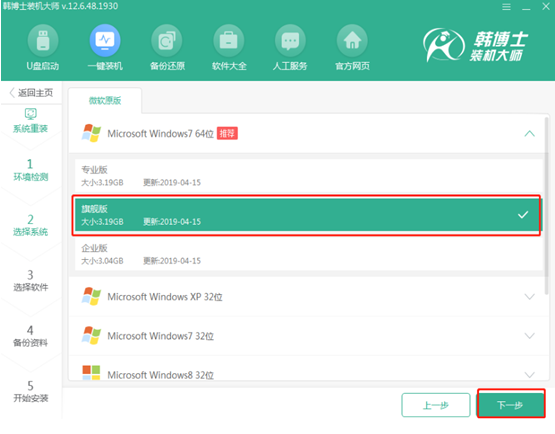Click the 系统重装 monitor icon in sidebar
The height and width of the screenshot is (434, 555).
[x=30, y=114]
